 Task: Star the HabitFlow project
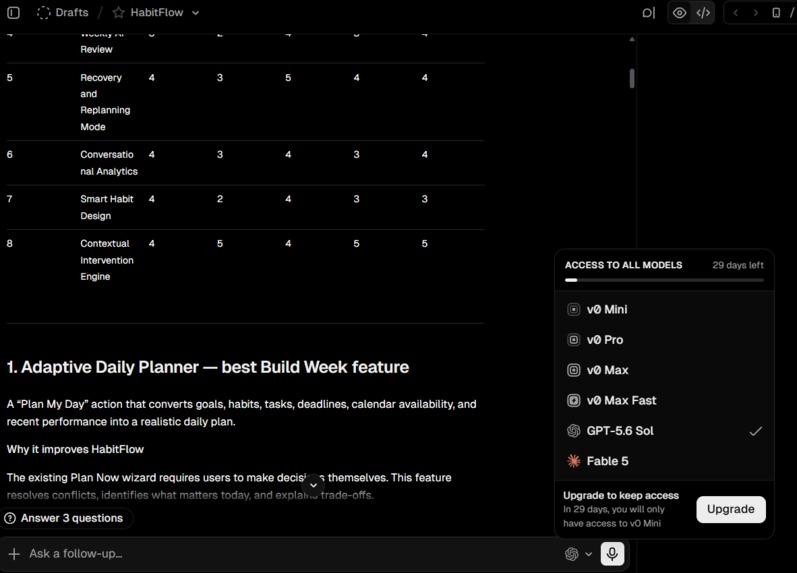[x=118, y=13]
